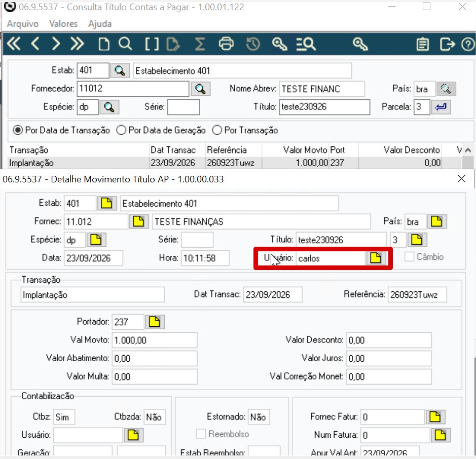The height and width of the screenshot is (459, 476).
Task: Click the blank page icon in toolbar
Action: coord(104,44)
